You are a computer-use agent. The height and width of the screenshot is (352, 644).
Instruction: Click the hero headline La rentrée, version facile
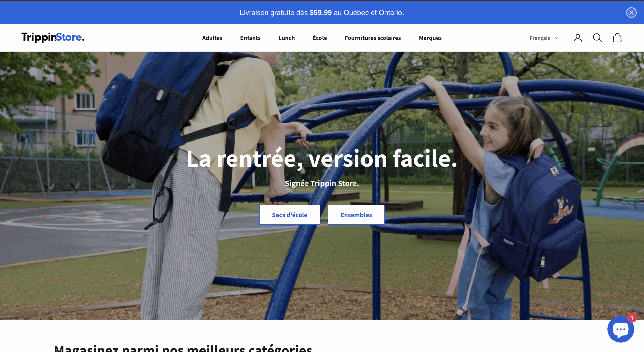point(322,159)
